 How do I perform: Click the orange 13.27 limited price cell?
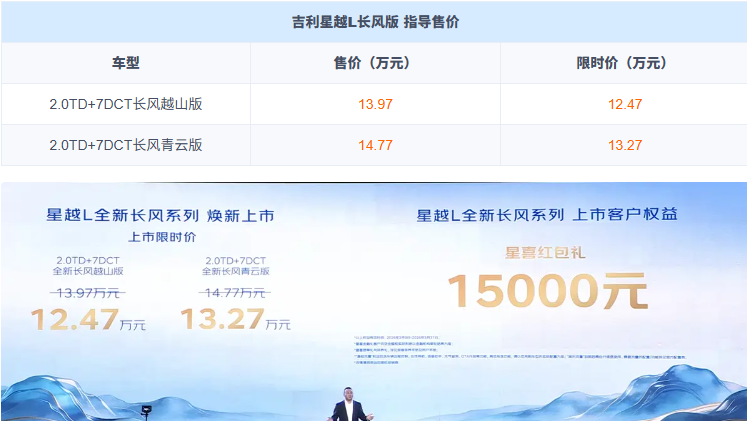(x=622, y=144)
